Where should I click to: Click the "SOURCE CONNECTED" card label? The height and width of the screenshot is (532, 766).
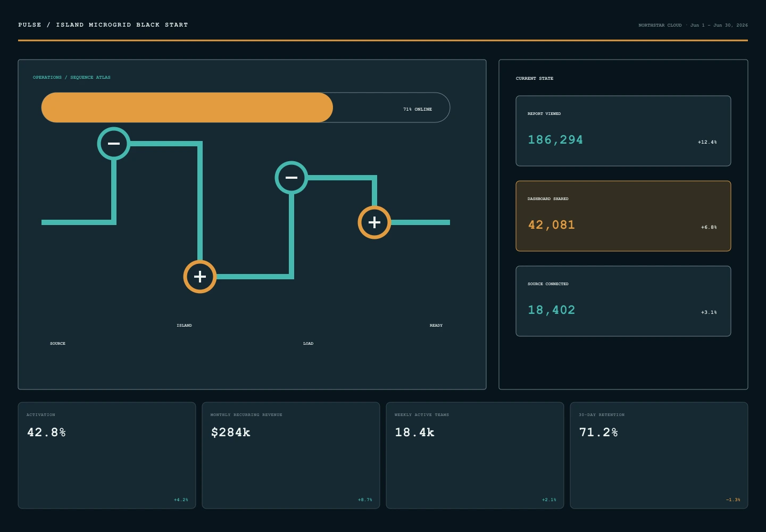tap(548, 284)
